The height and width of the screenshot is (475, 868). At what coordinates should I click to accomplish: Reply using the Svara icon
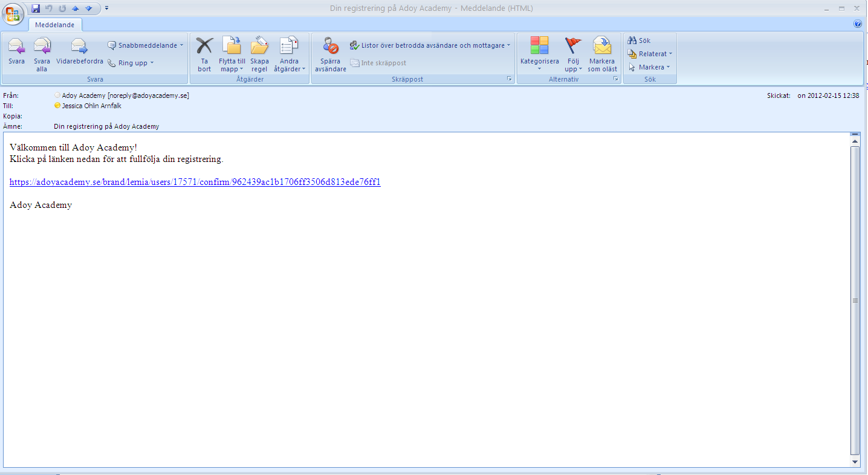pyautogui.click(x=16, y=51)
